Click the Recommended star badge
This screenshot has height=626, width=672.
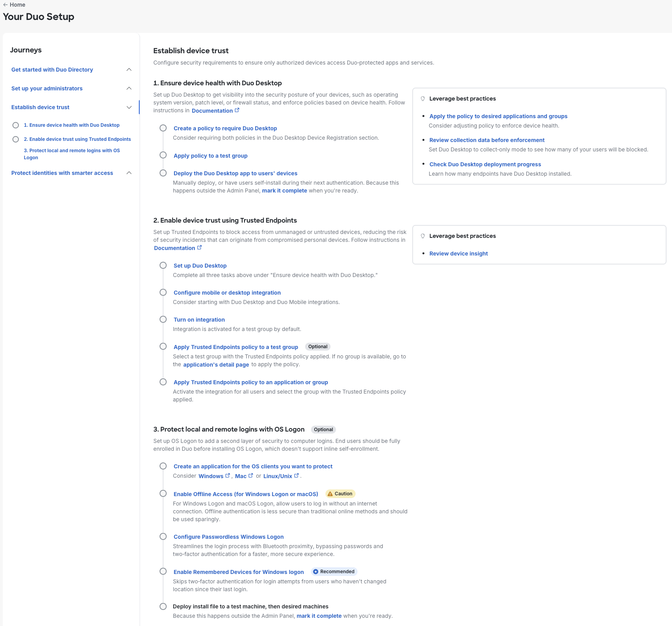coord(334,572)
